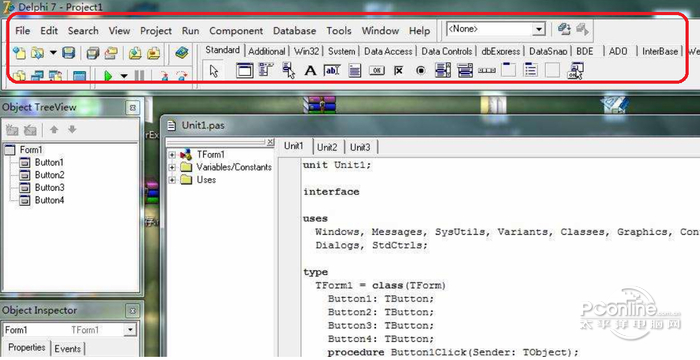
Task: Pick the Button 'OK' component
Action: point(376,70)
